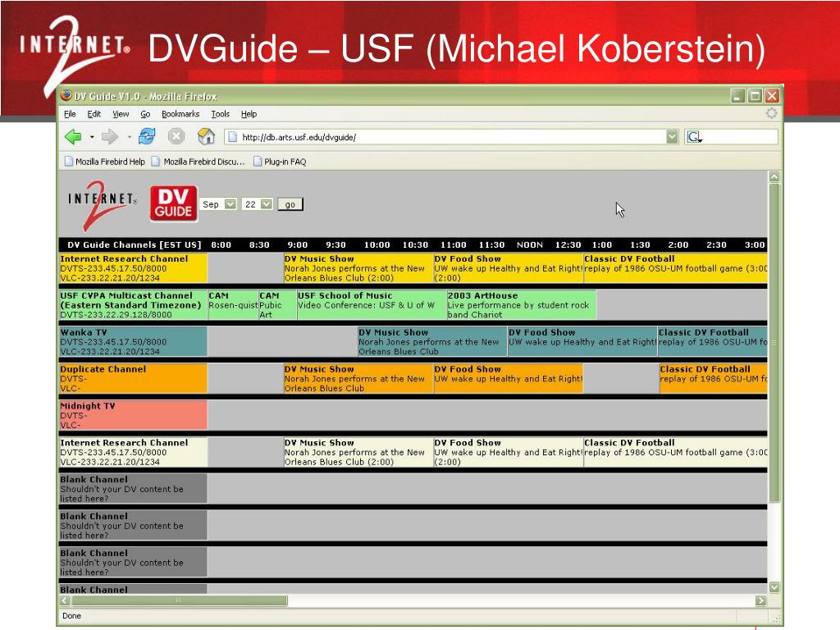The image size is (840, 630).
Task: Open the View menu
Action: (x=121, y=113)
